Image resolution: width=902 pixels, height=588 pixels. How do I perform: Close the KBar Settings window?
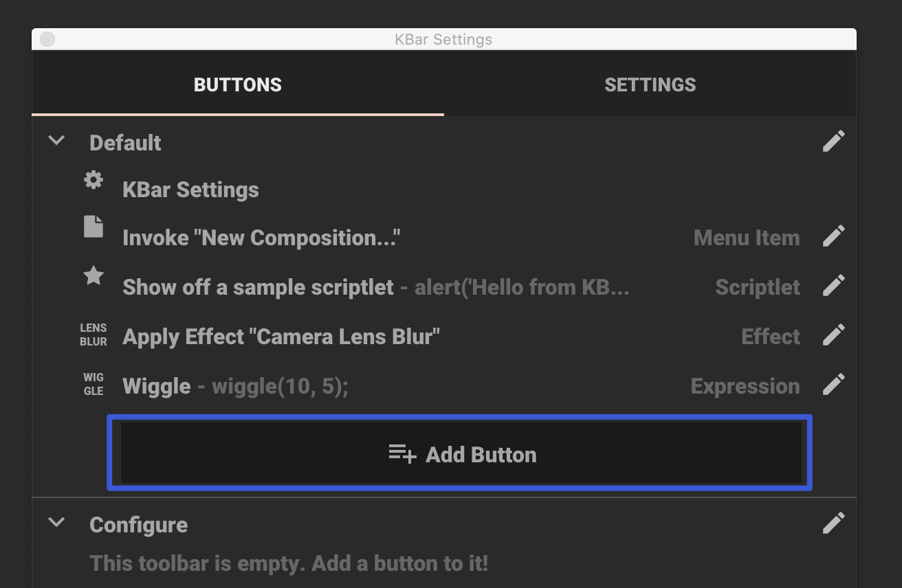pos(47,39)
